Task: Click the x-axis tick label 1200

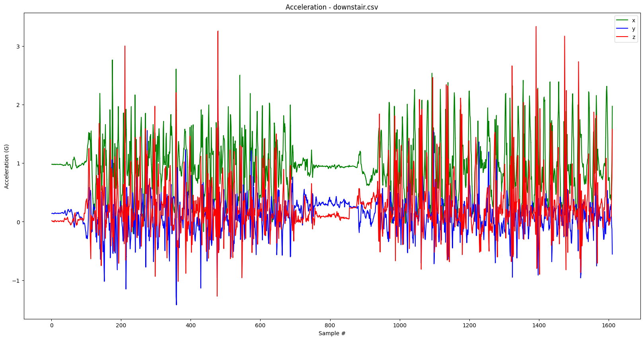Action: 469,325
